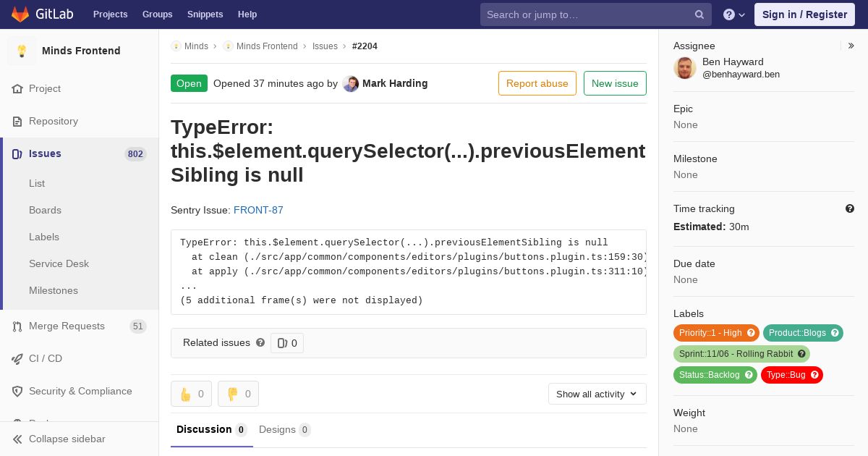868x456 pixels.
Task: Click the time tracking help icon
Action: (x=850, y=208)
